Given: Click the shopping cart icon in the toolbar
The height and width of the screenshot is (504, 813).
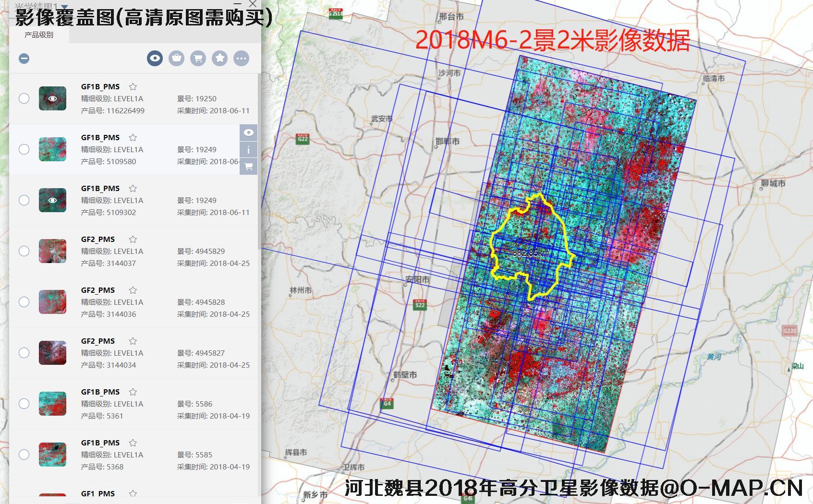Looking at the screenshot, I should 198,59.
